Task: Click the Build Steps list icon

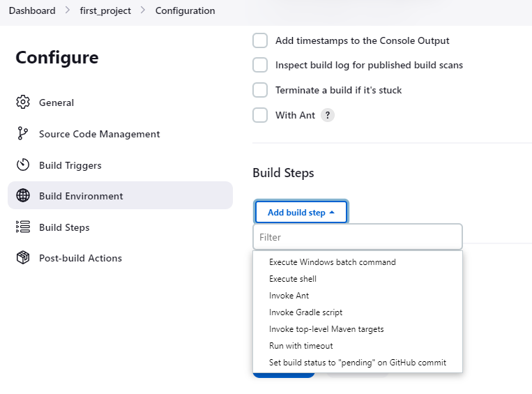Action: point(23,227)
